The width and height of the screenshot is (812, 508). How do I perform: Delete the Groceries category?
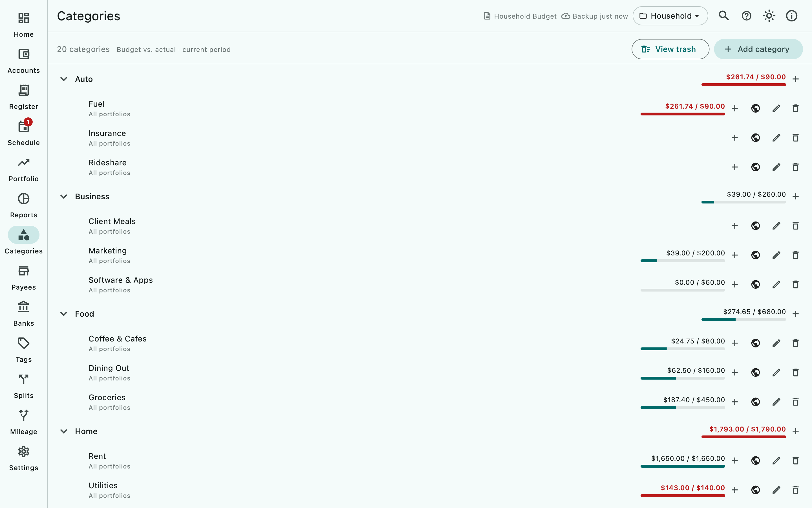click(796, 402)
